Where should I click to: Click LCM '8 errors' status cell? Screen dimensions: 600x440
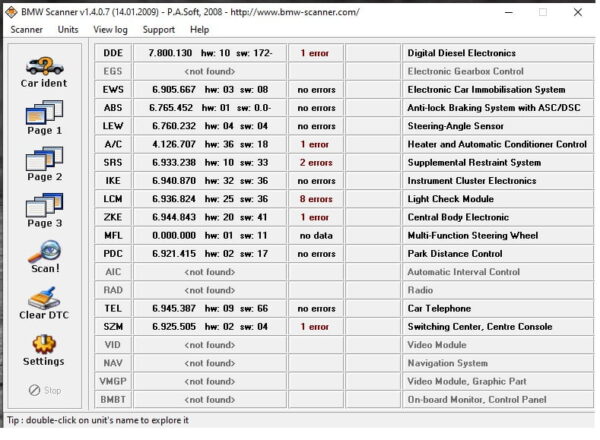pos(316,199)
